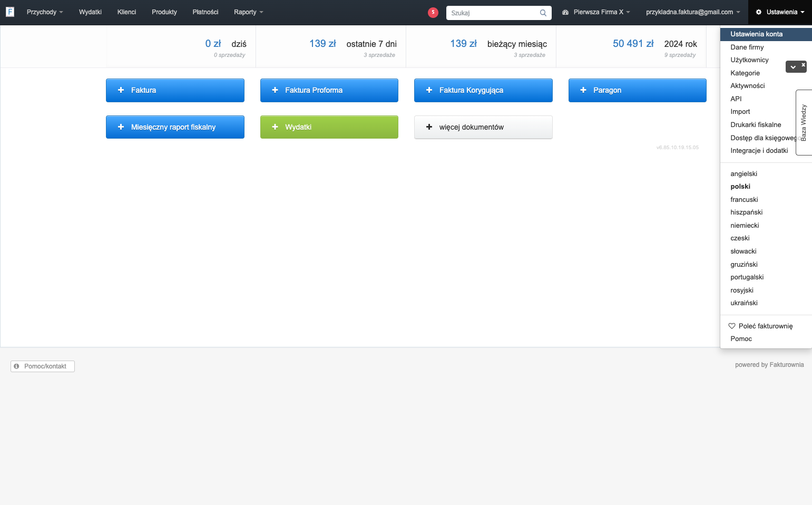
Task: Switch language to angielski
Action: tap(743, 173)
